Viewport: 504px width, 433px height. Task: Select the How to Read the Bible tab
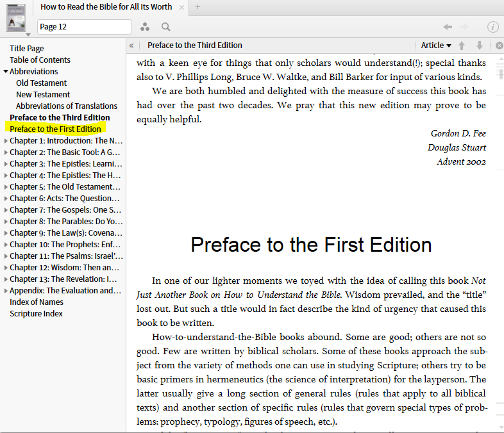click(106, 7)
